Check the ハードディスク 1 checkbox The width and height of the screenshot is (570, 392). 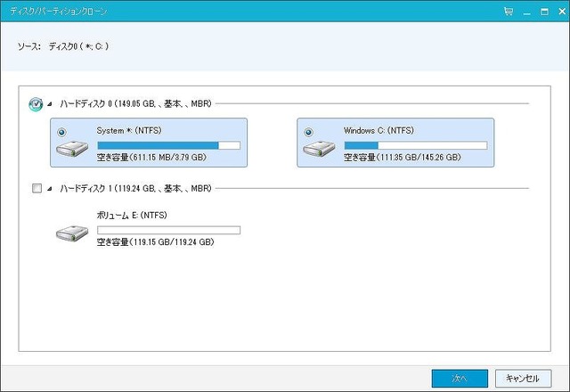coord(37,188)
